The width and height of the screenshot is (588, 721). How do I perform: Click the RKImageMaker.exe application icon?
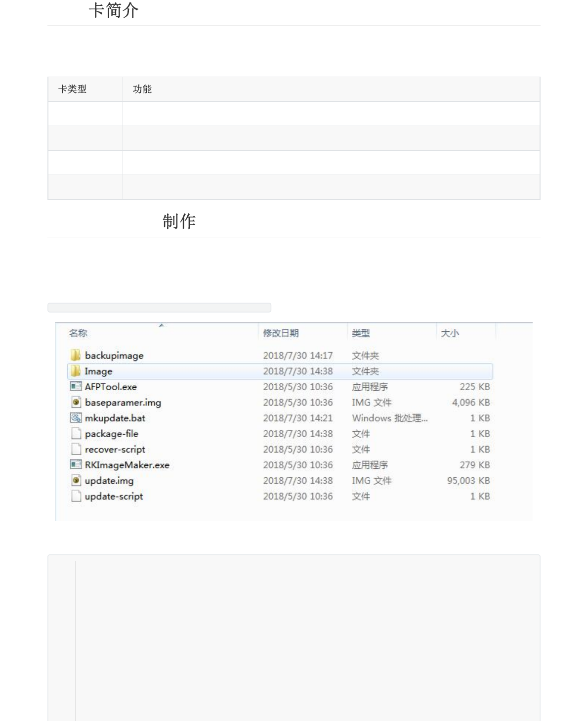(76, 465)
